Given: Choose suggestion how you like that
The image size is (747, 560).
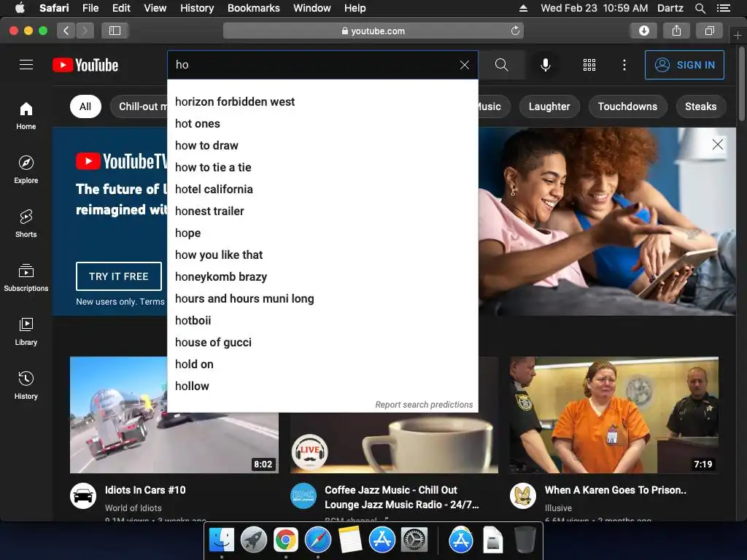Looking at the screenshot, I should (x=322, y=254).
